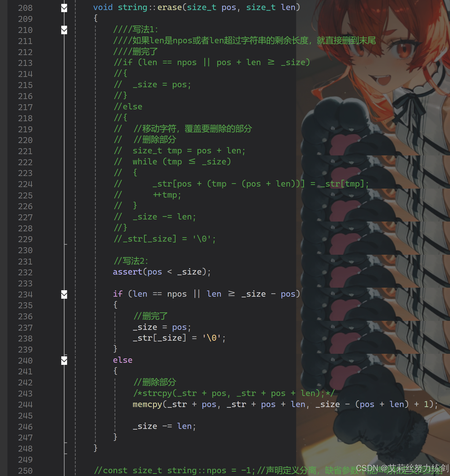The image size is (450, 476).
Task: Collapse the commented block fold on line 210
Action: 64,30
